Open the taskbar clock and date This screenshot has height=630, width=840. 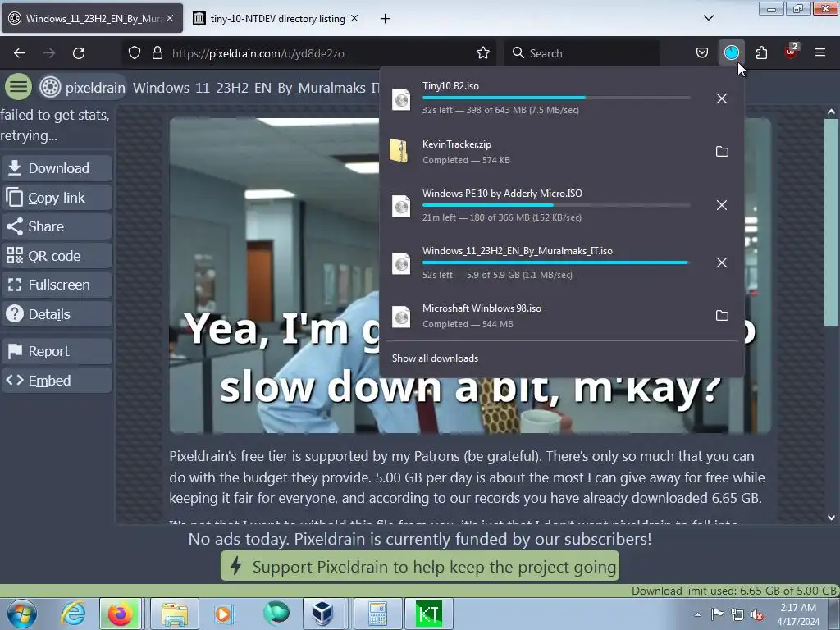798,614
